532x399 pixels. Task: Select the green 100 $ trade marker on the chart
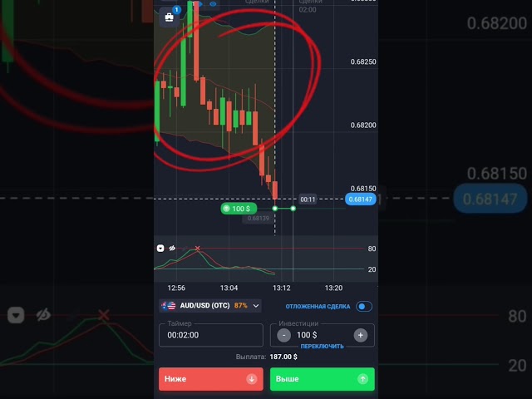[239, 209]
